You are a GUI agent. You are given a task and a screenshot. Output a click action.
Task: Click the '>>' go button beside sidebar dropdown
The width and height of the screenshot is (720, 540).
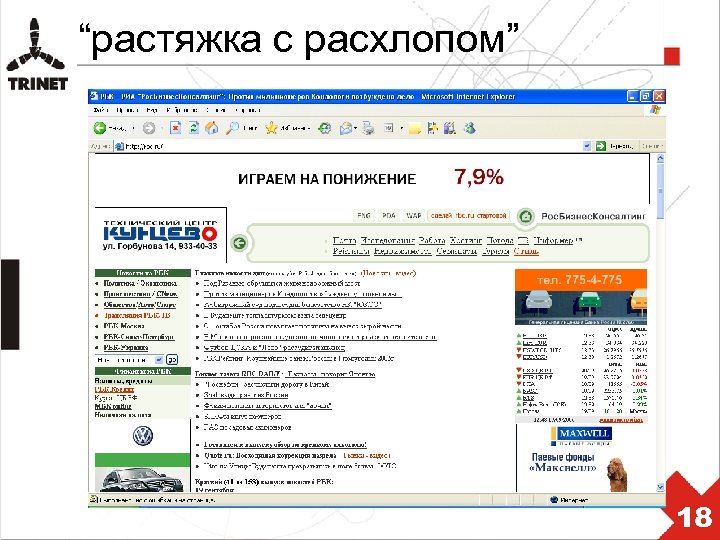click(172, 360)
